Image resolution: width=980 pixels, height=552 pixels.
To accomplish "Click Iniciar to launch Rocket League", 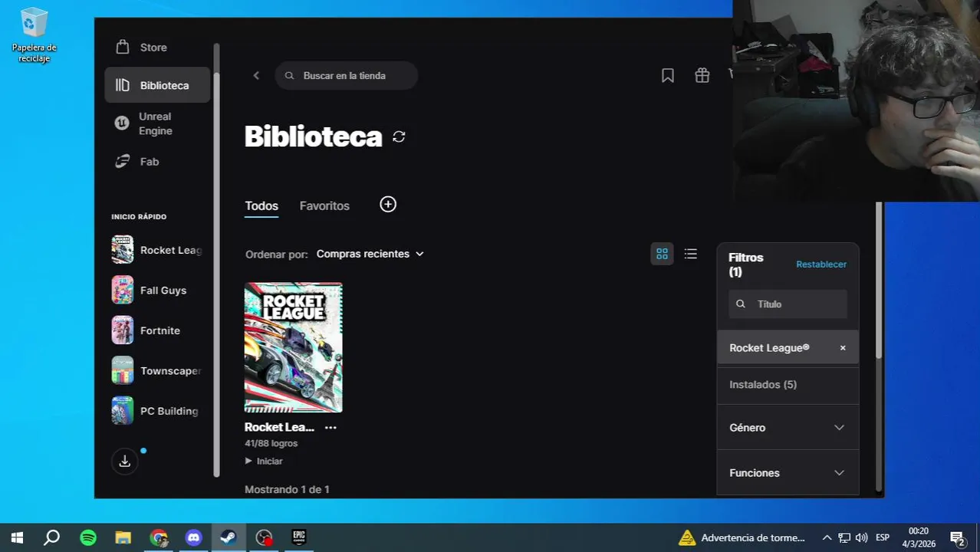I will [264, 462].
